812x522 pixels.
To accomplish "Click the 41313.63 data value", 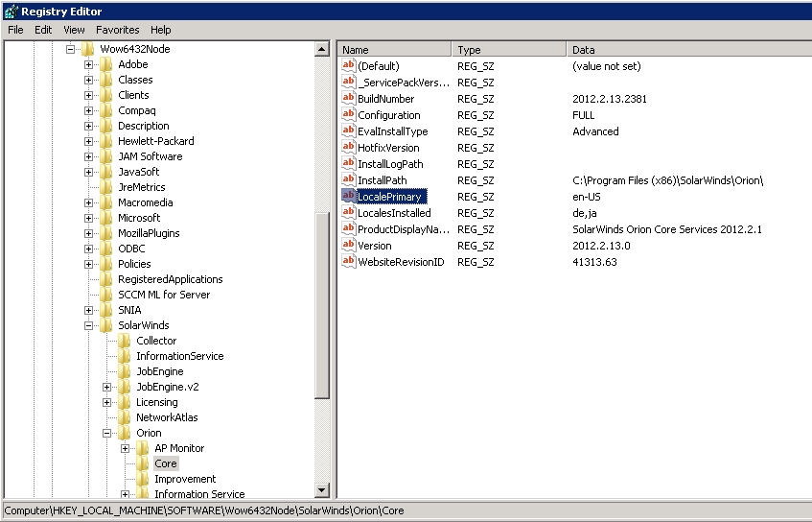I will point(594,262).
